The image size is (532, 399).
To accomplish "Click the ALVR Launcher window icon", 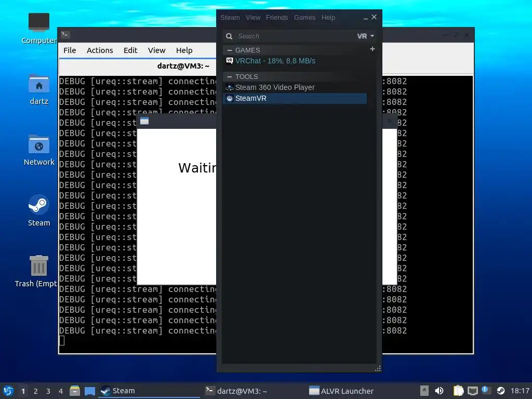I will [144, 121].
